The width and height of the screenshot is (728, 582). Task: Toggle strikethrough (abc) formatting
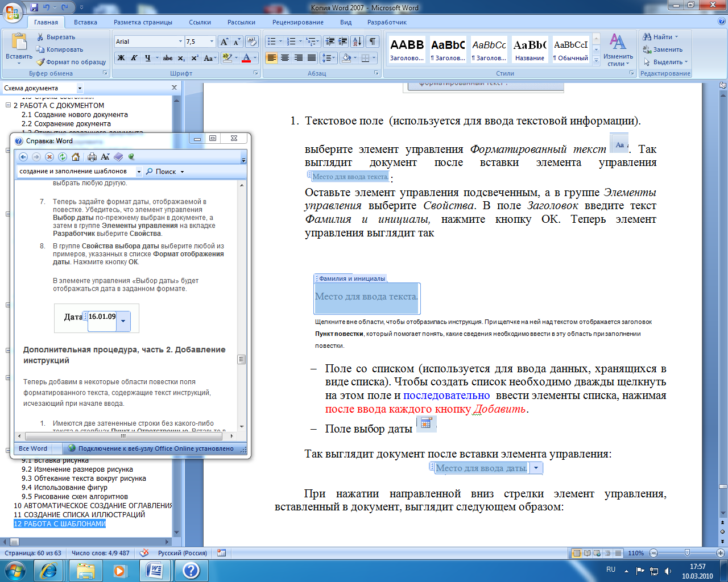coord(168,58)
